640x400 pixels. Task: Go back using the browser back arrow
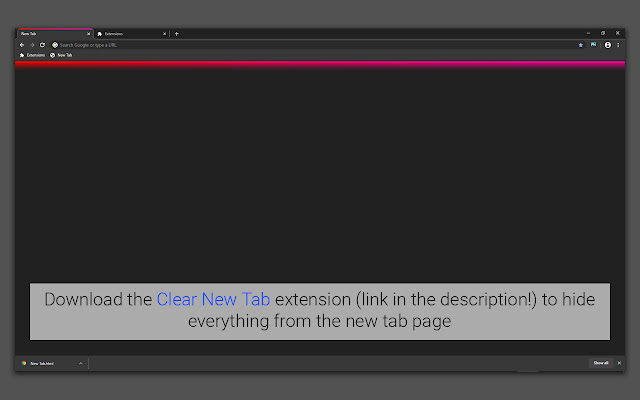point(22,45)
